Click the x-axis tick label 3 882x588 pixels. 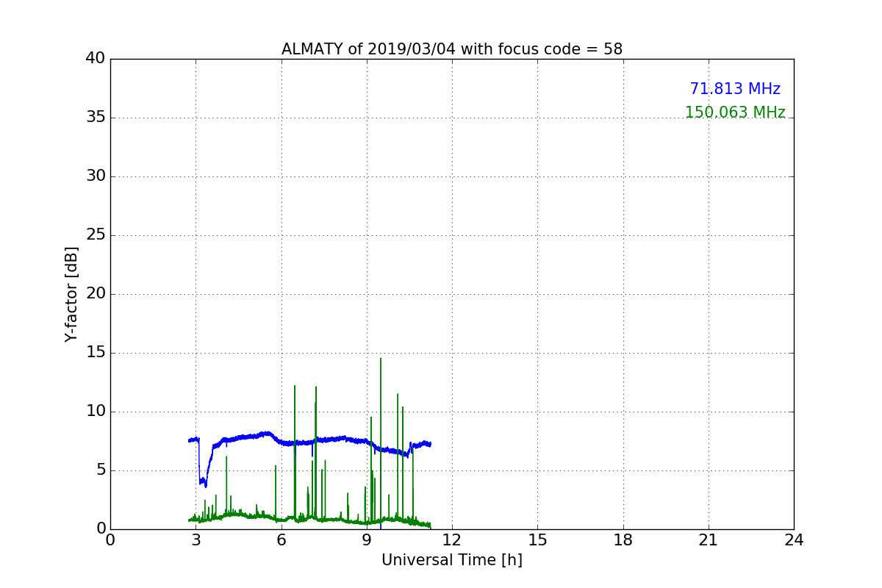196,540
